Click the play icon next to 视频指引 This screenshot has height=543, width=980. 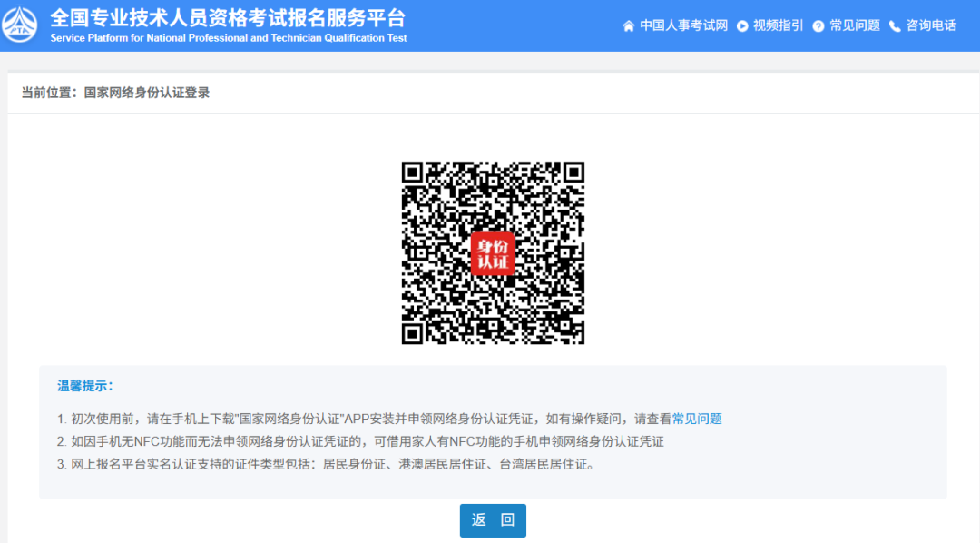point(742,25)
